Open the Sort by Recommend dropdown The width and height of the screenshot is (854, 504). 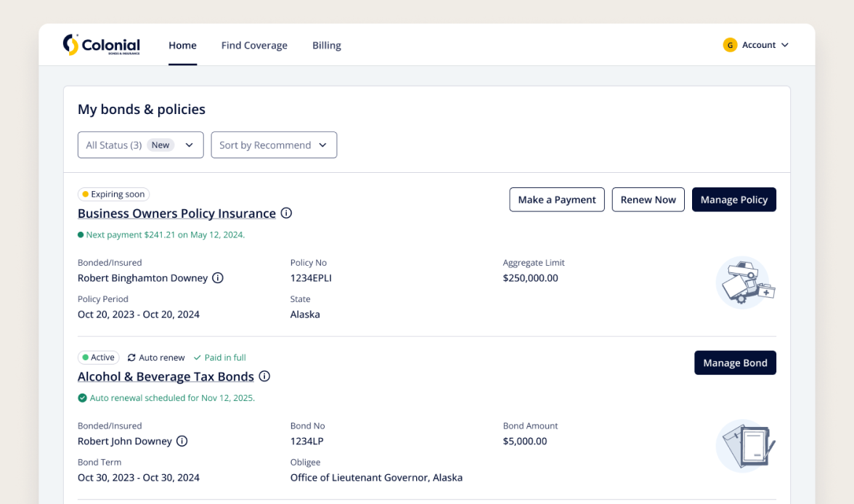(274, 145)
